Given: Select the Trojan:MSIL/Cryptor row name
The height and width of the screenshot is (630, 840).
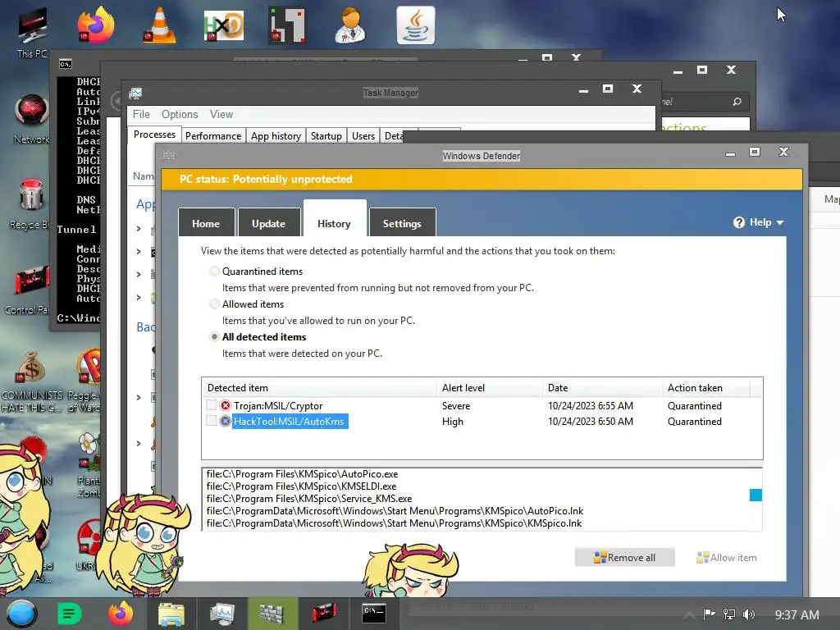Looking at the screenshot, I should 278,405.
